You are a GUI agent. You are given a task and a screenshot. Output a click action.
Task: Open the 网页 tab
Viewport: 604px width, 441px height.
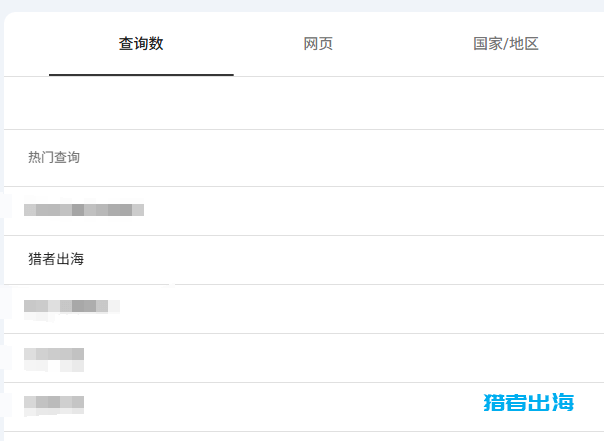318,44
